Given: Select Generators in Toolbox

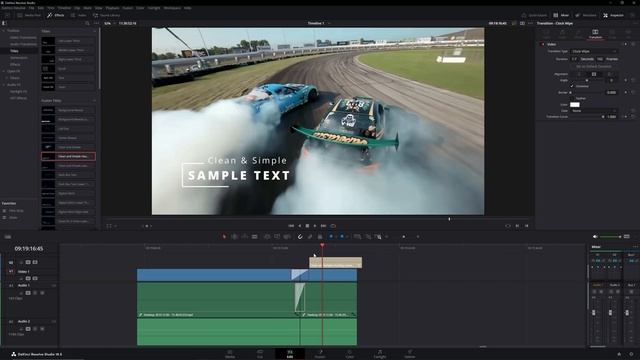Looking at the screenshot, I should (19, 58).
